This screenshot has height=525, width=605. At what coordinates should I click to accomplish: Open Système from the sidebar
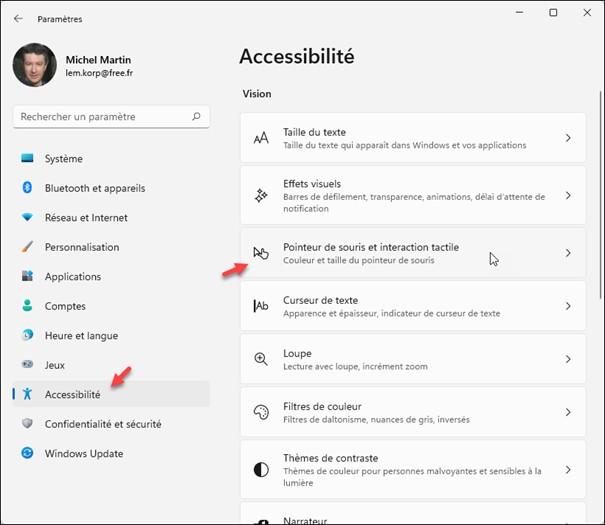[x=63, y=158]
